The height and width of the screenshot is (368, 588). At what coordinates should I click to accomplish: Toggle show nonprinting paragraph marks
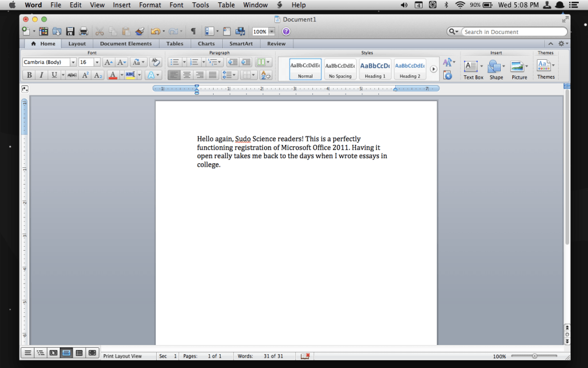(193, 31)
